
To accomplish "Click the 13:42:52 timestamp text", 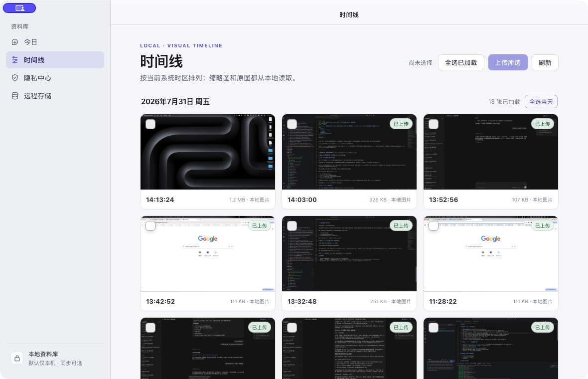I will (x=160, y=301).
